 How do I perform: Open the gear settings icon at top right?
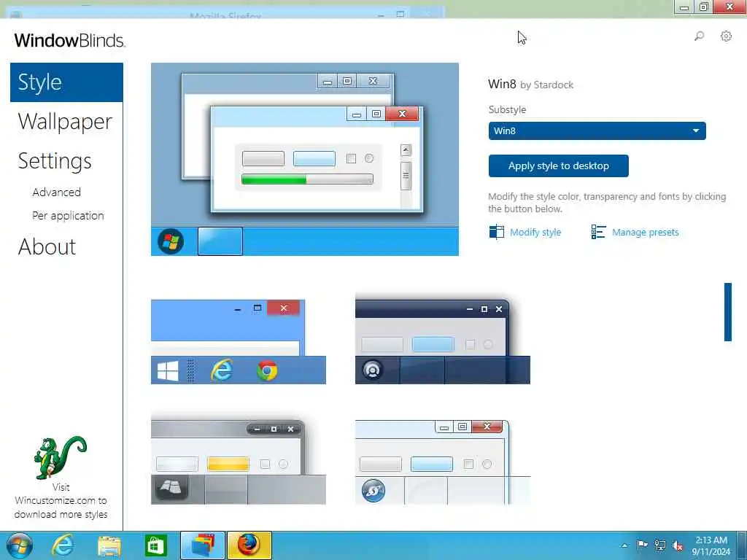click(x=726, y=36)
